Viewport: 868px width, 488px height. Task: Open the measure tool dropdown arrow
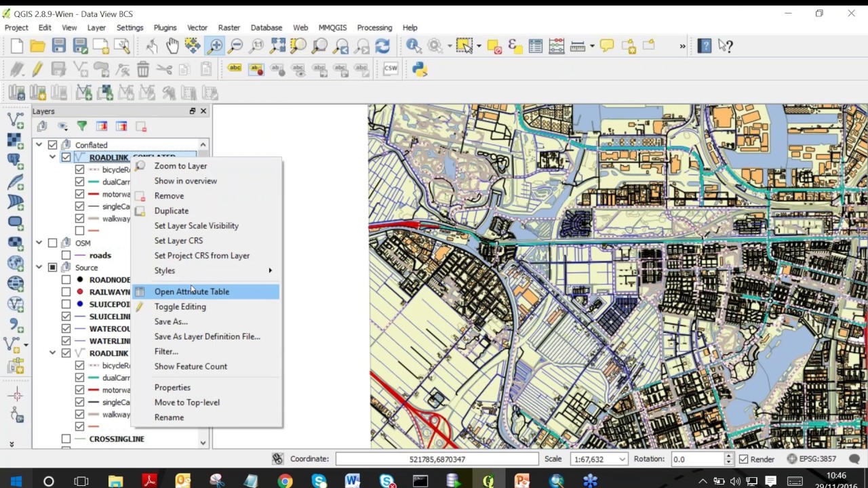592,46
